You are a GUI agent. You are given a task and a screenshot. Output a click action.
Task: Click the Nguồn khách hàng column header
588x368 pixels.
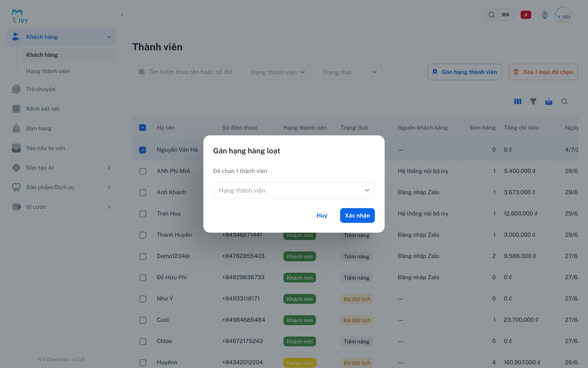coord(423,128)
